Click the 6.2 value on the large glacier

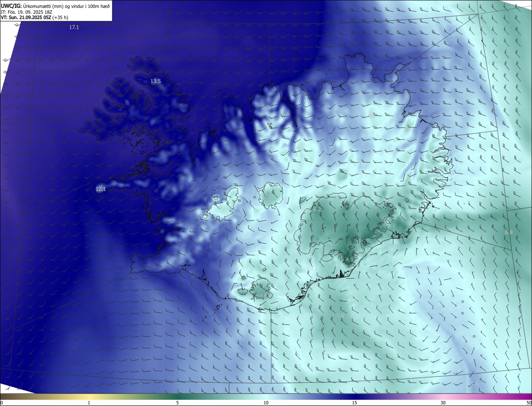coord(317,210)
